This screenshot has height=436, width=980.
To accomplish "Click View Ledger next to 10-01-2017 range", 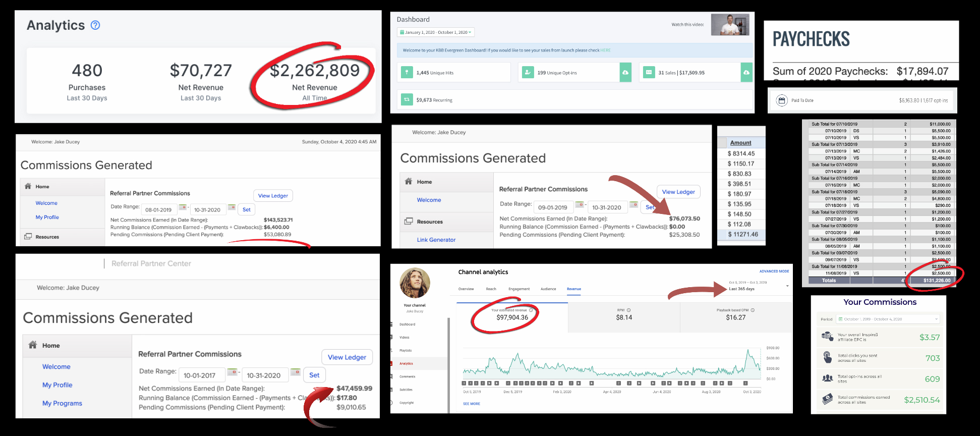I will point(347,357).
